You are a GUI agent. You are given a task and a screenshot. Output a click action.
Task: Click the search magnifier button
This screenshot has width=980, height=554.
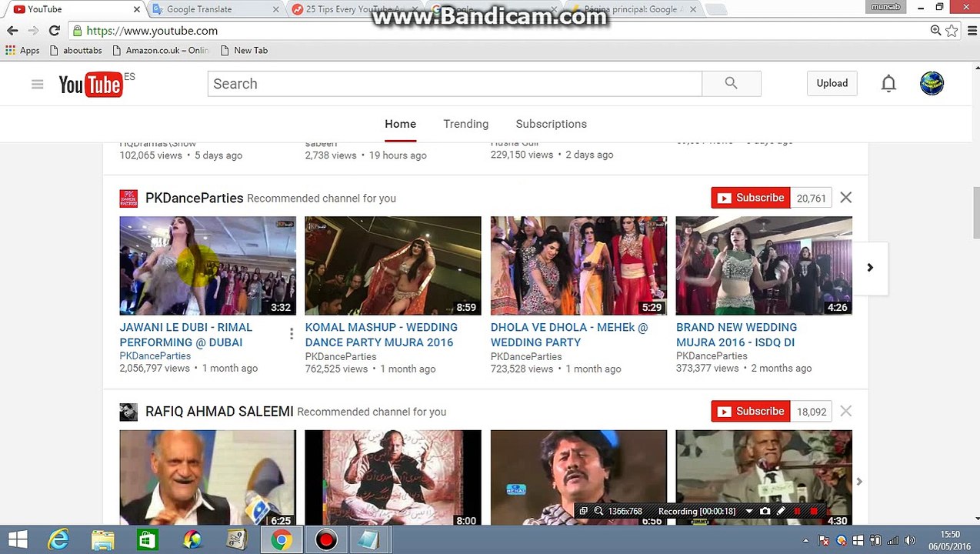(x=731, y=84)
